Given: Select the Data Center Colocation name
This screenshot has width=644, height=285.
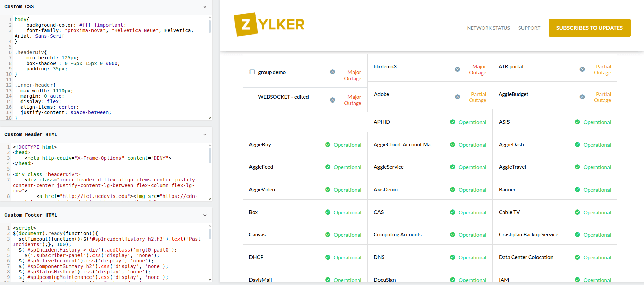Looking at the screenshot, I should (526, 257).
